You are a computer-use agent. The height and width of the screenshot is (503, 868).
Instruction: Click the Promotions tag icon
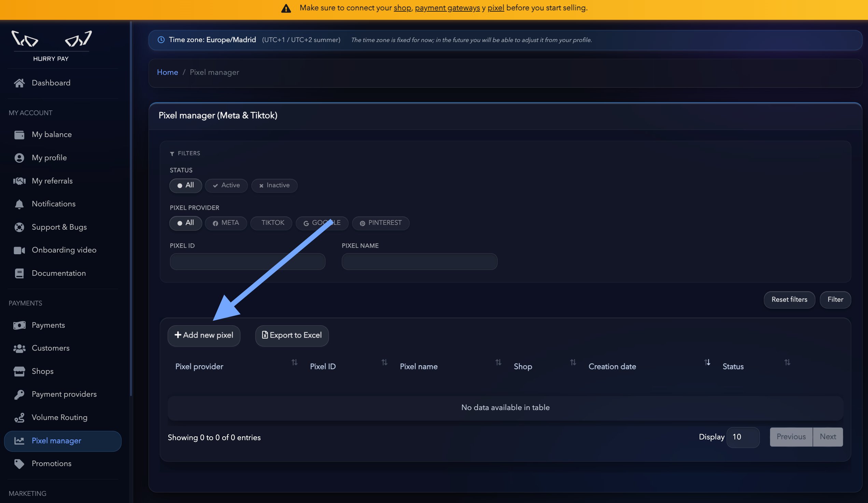tap(19, 464)
